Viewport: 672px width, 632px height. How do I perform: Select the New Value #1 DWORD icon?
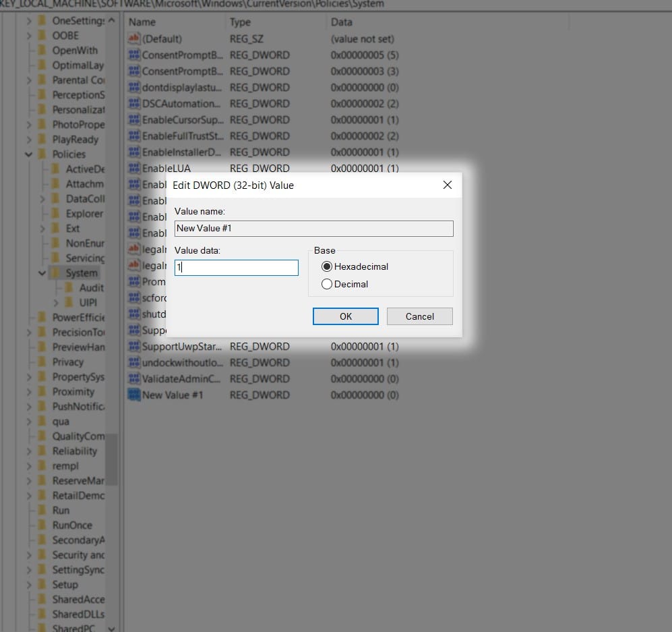tap(134, 395)
